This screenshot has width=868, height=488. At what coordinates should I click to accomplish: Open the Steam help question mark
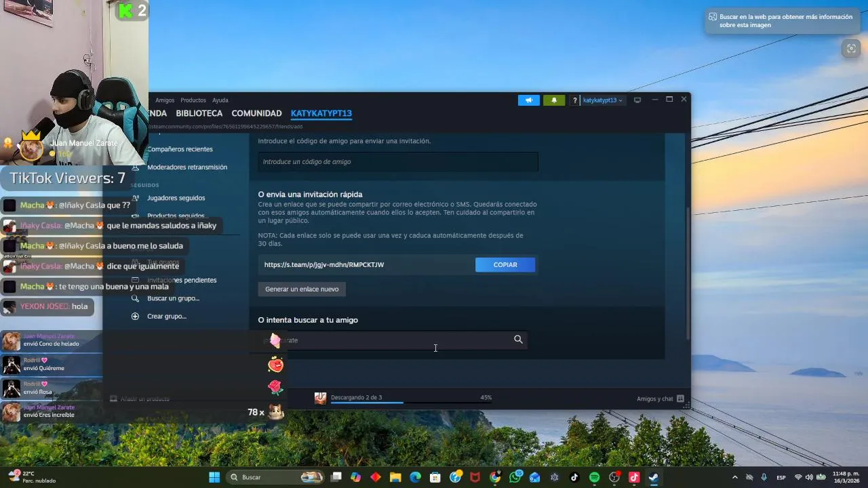pos(575,100)
